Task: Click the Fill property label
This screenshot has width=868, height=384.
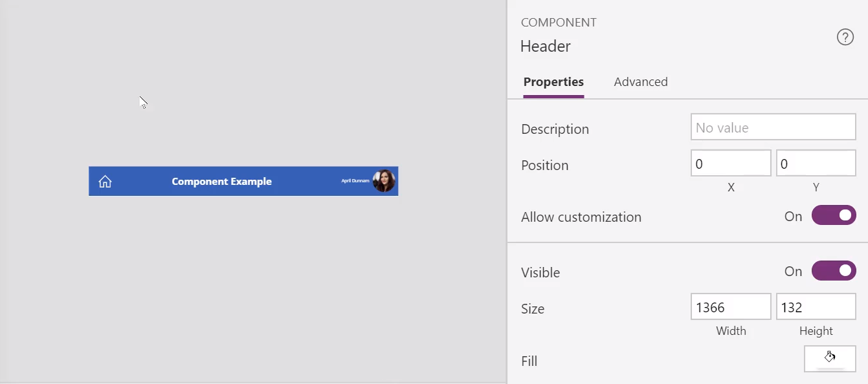Action: pos(529,361)
